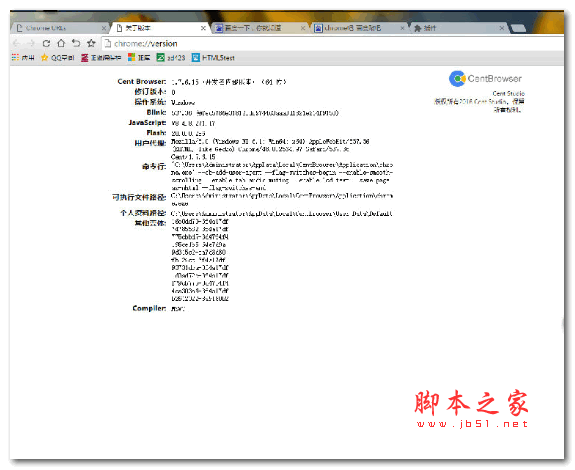Click the Blink label
575x470 pixels.
tap(156, 112)
